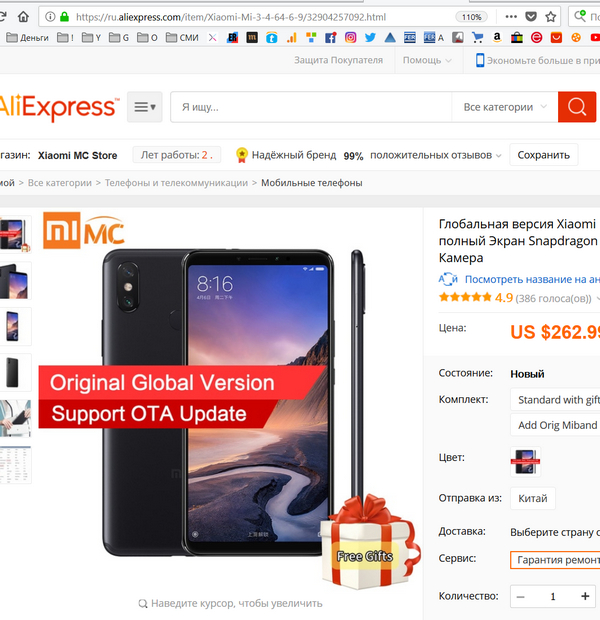Select the black phone color swatch

pos(523,460)
